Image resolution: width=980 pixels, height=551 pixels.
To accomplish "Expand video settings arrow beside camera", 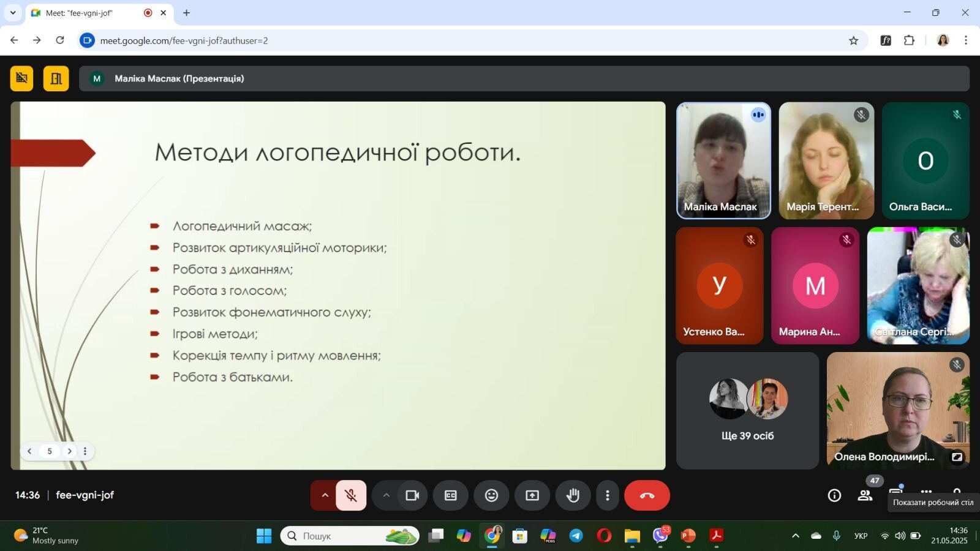I will click(x=386, y=495).
